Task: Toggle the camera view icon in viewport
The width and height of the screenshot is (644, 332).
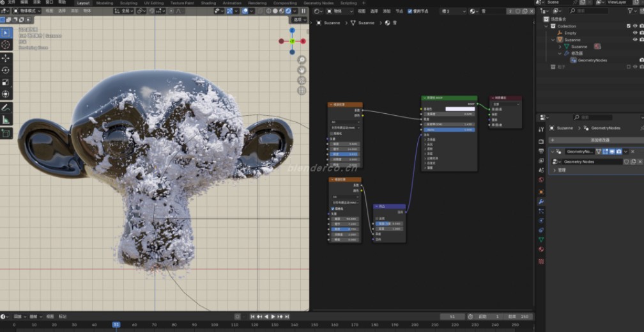Action: (x=302, y=80)
